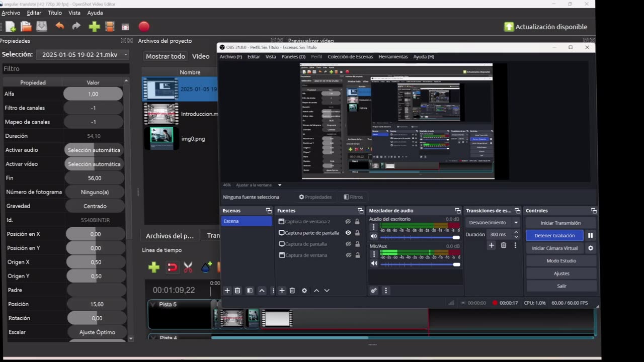The width and height of the screenshot is (644, 362).
Task: Show the Captura de ventana source
Action: pyautogui.click(x=348, y=255)
